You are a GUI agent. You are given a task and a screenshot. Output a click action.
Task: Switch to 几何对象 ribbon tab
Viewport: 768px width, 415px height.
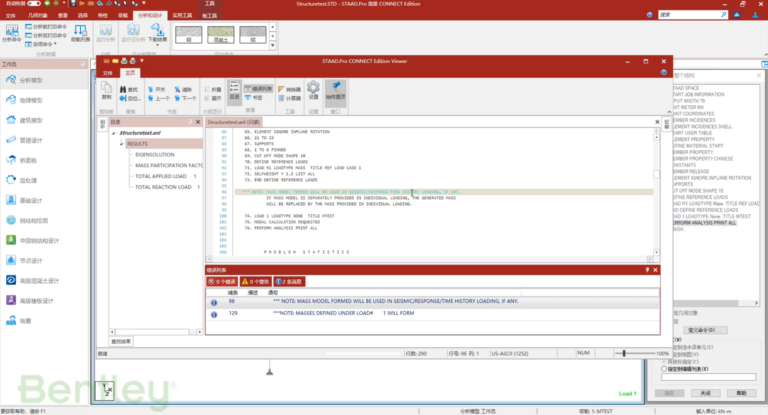point(38,15)
